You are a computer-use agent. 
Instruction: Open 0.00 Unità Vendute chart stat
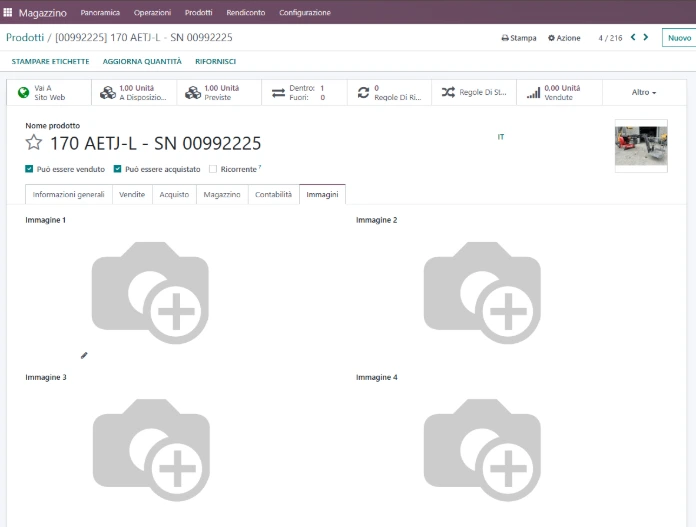click(x=559, y=92)
